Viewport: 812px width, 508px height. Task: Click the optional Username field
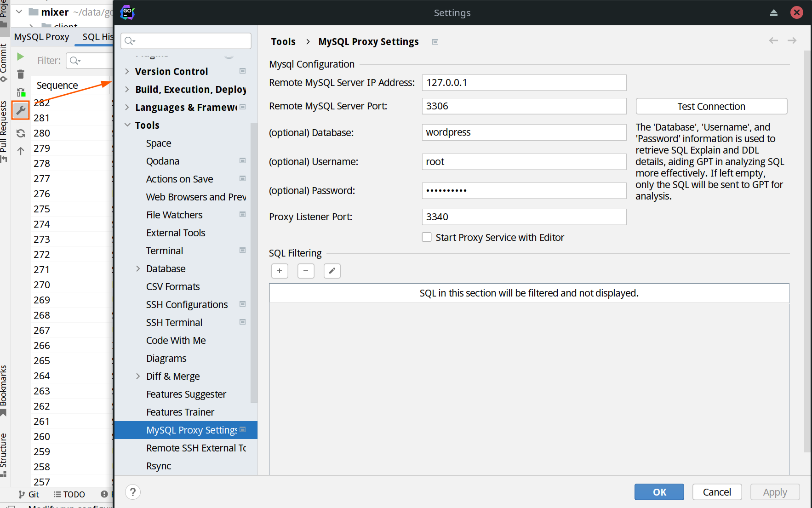(x=524, y=162)
